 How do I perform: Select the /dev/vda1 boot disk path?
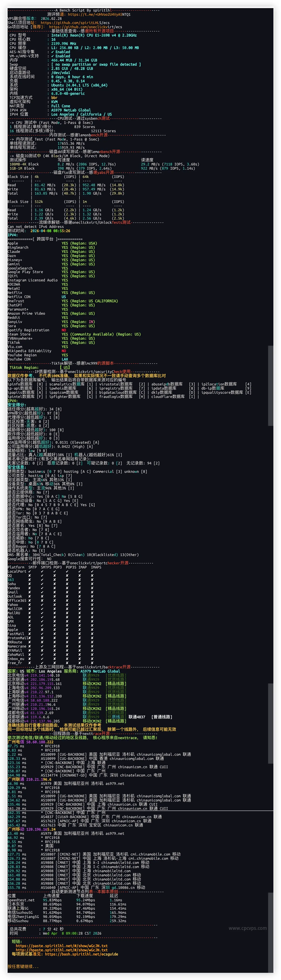coord(61,73)
